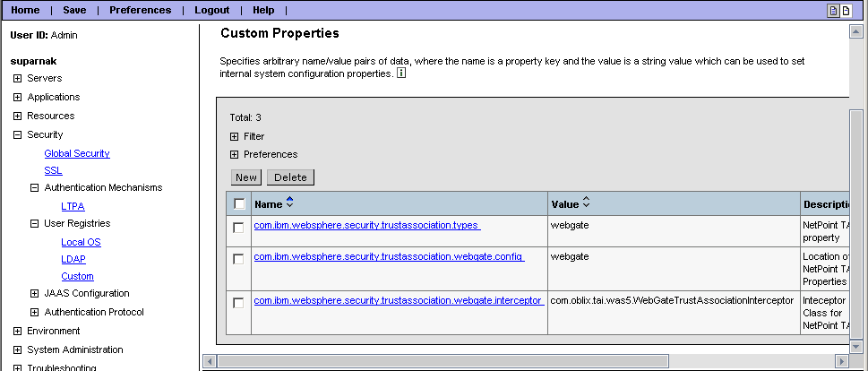Sort the table by Name column arrows
The width and height of the screenshot is (868, 371).
coord(289,203)
